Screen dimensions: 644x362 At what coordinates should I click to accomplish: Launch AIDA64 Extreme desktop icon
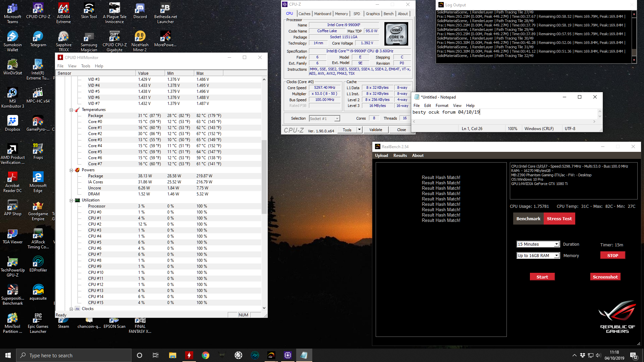coord(63,13)
